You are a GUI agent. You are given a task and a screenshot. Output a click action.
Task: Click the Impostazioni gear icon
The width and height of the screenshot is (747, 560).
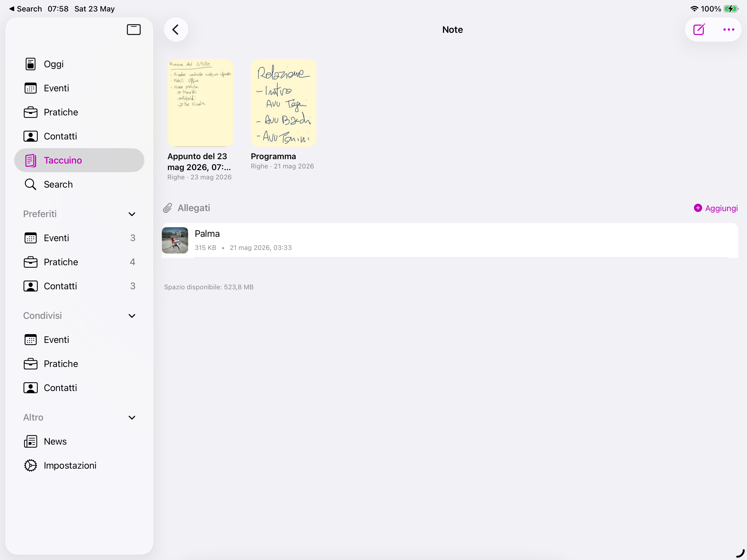pyautogui.click(x=30, y=465)
